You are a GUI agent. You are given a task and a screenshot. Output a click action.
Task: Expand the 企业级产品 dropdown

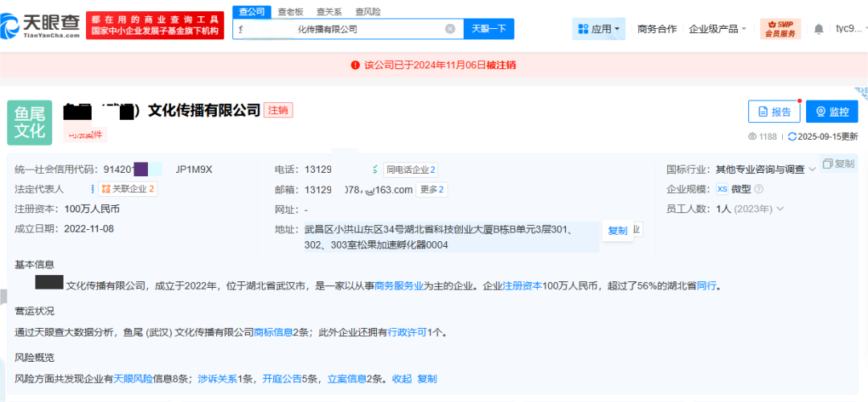pos(717,29)
